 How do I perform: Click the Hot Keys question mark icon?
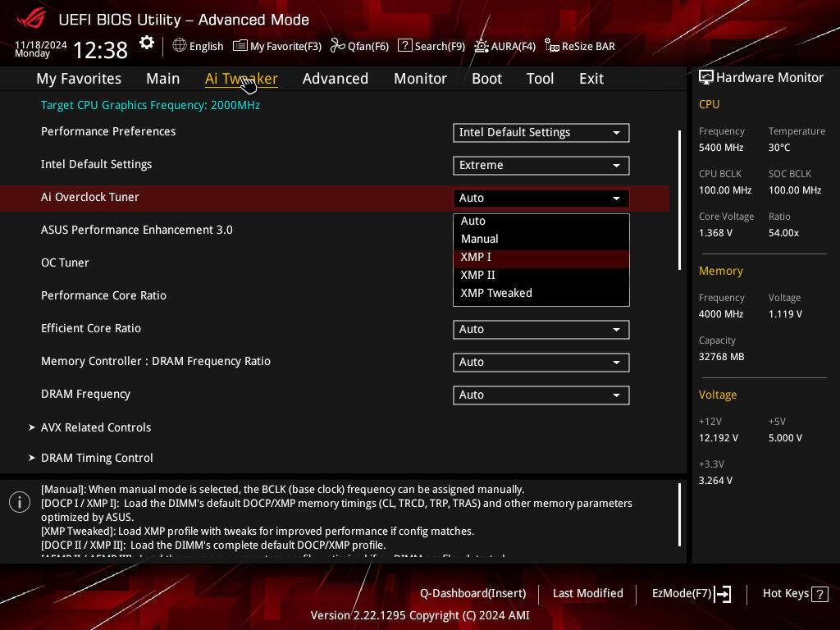tap(819, 594)
